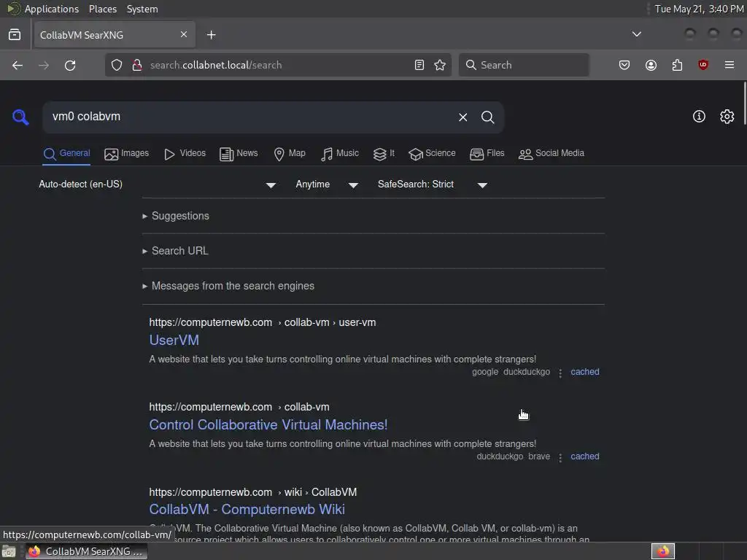This screenshot has height=560, width=747.
Task: Open the Anytime time range dropdown
Action: (x=327, y=184)
